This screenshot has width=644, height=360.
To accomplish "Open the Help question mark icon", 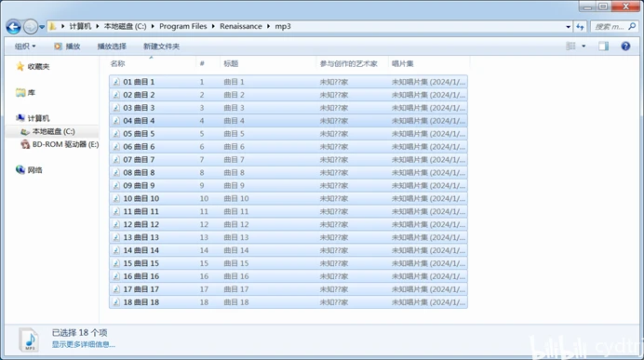I will pyautogui.click(x=625, y=46).
